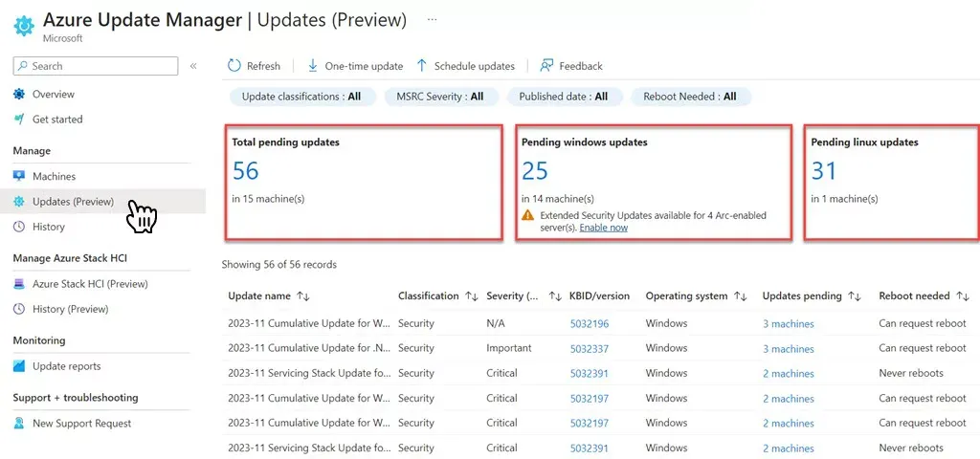Click 'in 15 machine(s)' text
This screenshot has height=459, width=980.
pos(268,199)
